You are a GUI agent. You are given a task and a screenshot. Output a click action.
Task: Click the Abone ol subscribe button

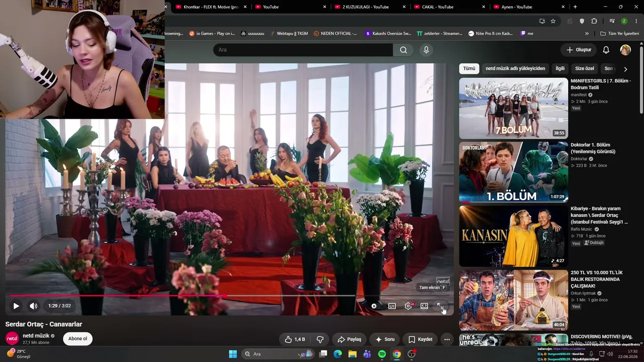77,339
